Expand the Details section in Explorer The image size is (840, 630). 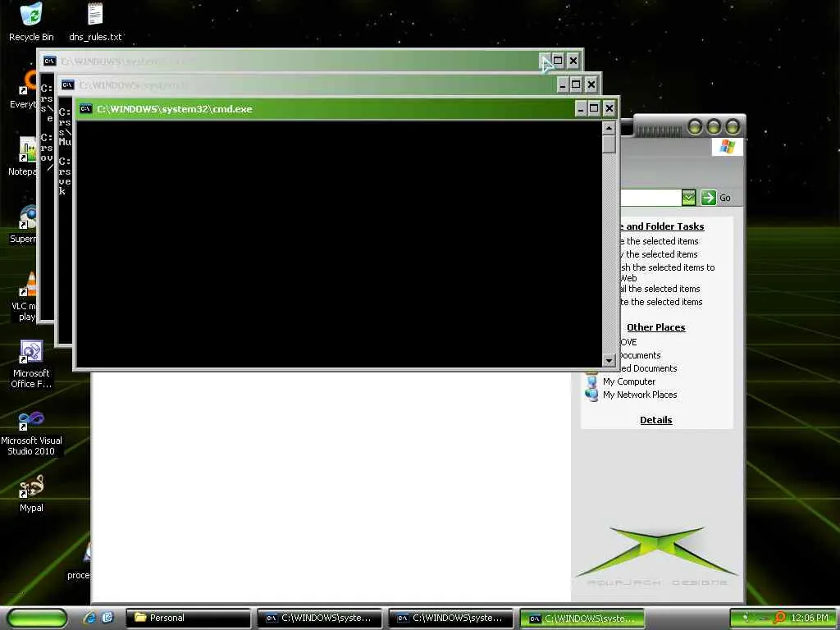[x=655, y=420]
